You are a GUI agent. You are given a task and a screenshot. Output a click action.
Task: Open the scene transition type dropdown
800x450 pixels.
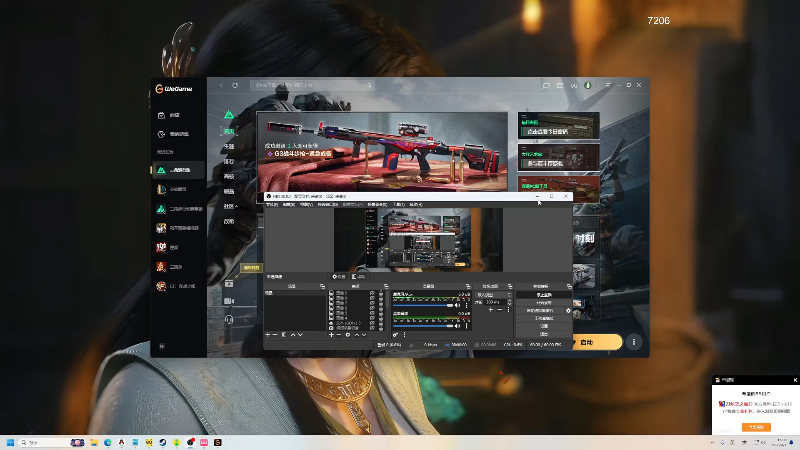pyautogui.click(x=493, y=295)
